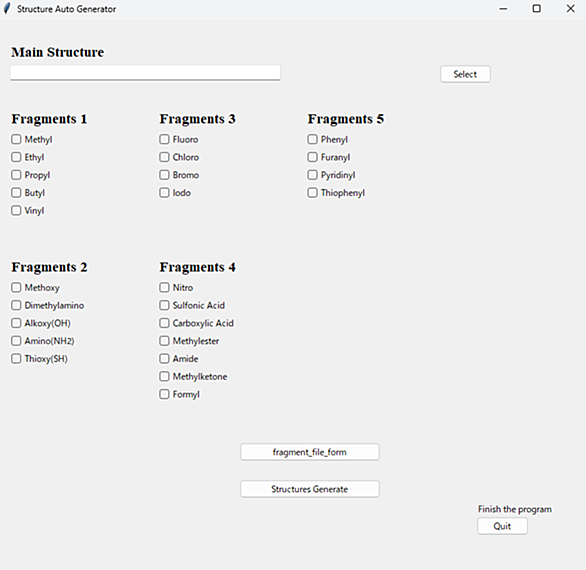Check the Formyl checkbox
This screenshot has width=586, height=570.
click(x=164, y=394)
